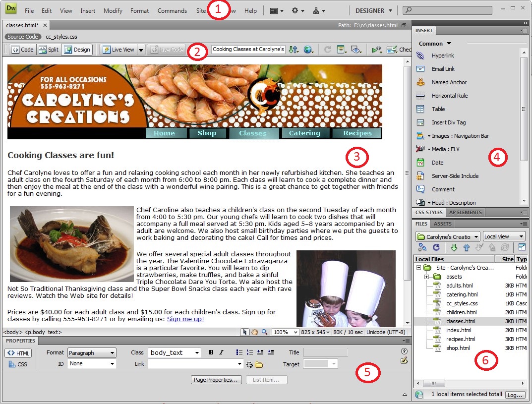
Task: Open the Carolyne's Creations site dropdown
Action: tap(448, 236)
